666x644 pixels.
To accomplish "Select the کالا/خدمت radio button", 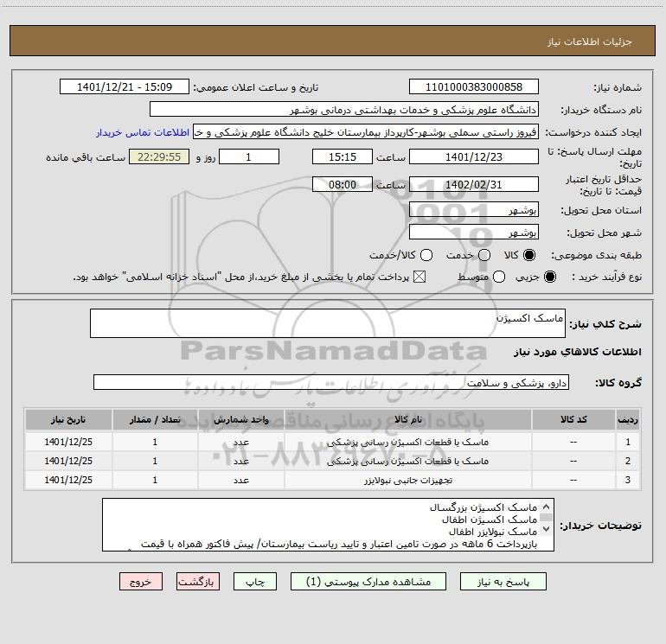I will 426,255.
